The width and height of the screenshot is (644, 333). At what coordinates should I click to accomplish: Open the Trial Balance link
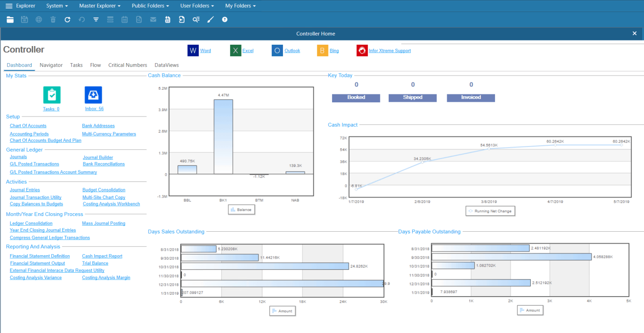pyautogui.click(x=95, y=263)
